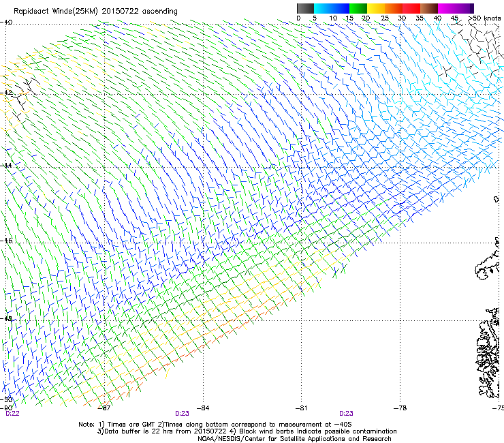
Task: Click the large Chilean coastline outline below -48
Action: click(488, 353)
